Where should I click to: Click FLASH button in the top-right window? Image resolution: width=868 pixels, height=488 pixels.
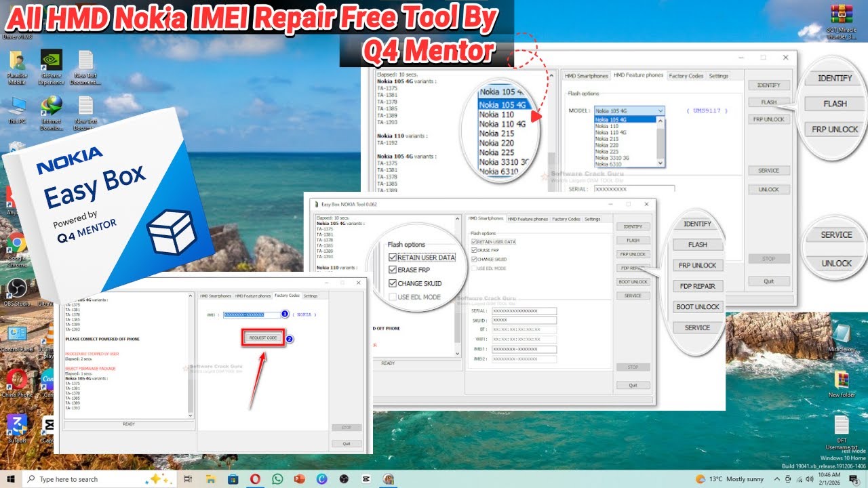pos(769,102)
